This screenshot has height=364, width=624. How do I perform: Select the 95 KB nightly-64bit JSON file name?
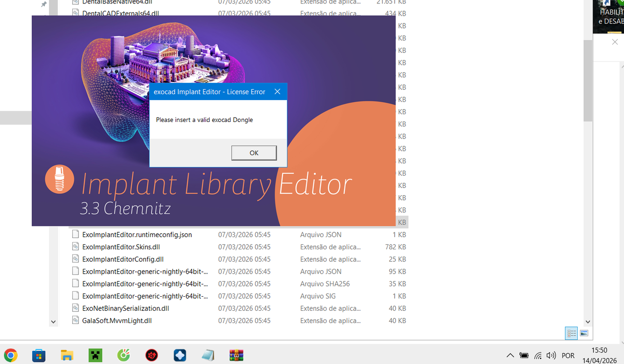coord(145,271)
